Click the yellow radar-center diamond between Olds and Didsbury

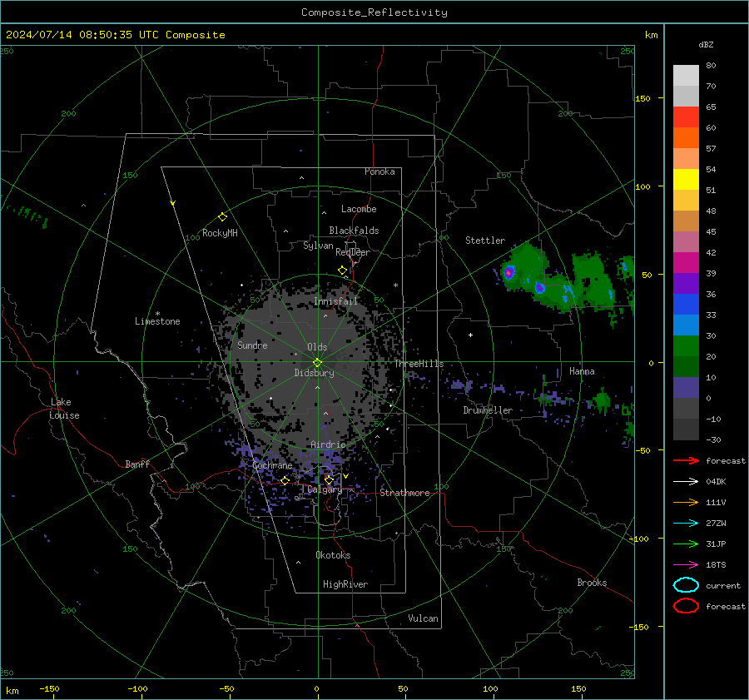(x=318, y=363)
